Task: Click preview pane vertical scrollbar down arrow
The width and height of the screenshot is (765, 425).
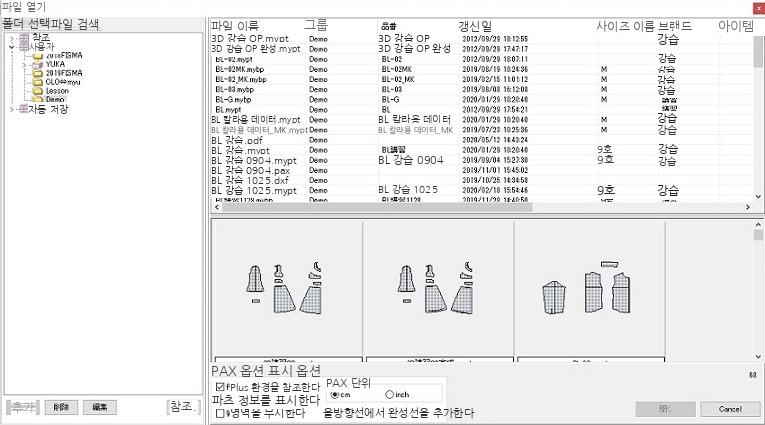Action: pos(758,357)
